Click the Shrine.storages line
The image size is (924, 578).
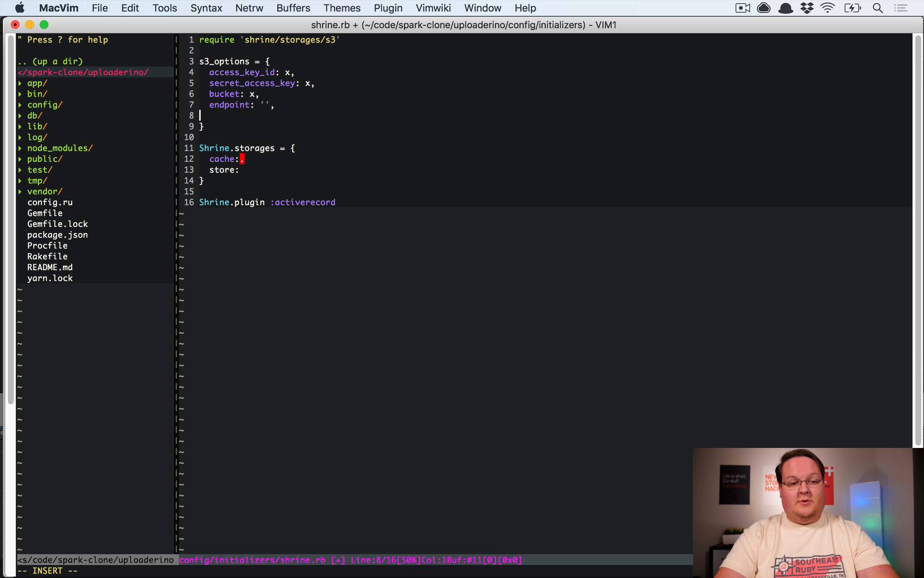tap(247, 148)
